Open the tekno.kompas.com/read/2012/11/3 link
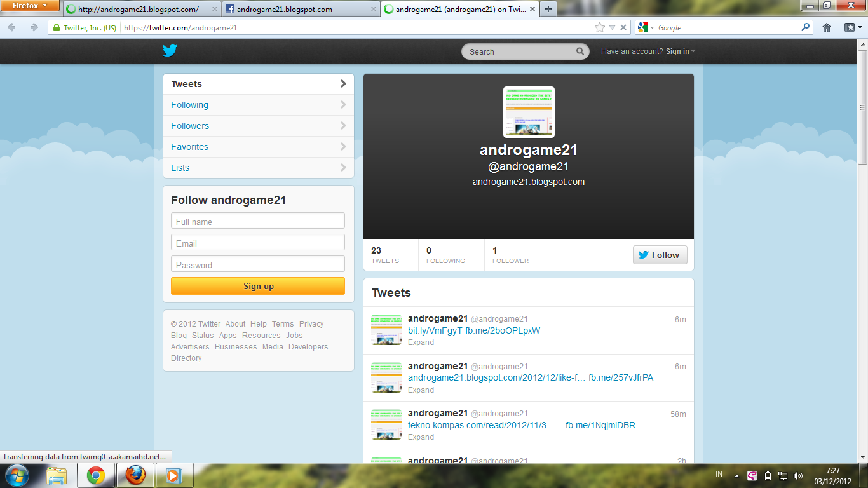The height and width of the screenshot is (488, 868). click(x=485, y=425)
